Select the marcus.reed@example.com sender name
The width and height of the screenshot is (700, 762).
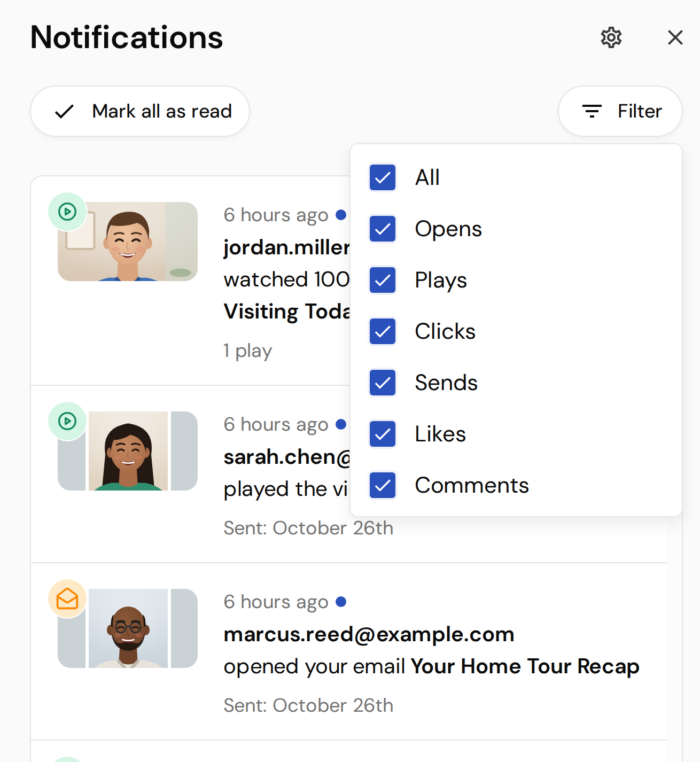(369, 634)
